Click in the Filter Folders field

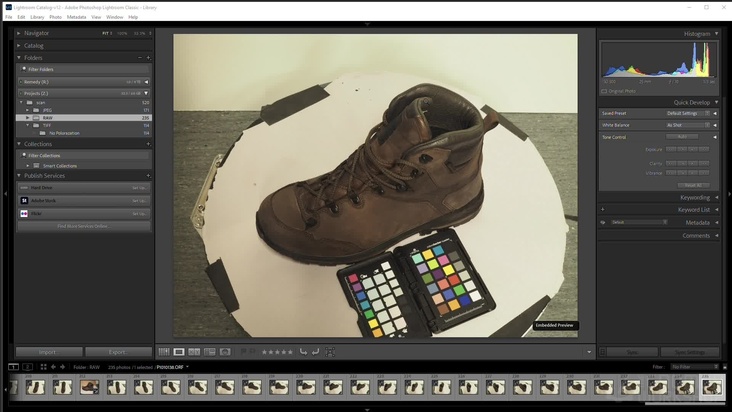pyautogui.click(x=84, y=69)
